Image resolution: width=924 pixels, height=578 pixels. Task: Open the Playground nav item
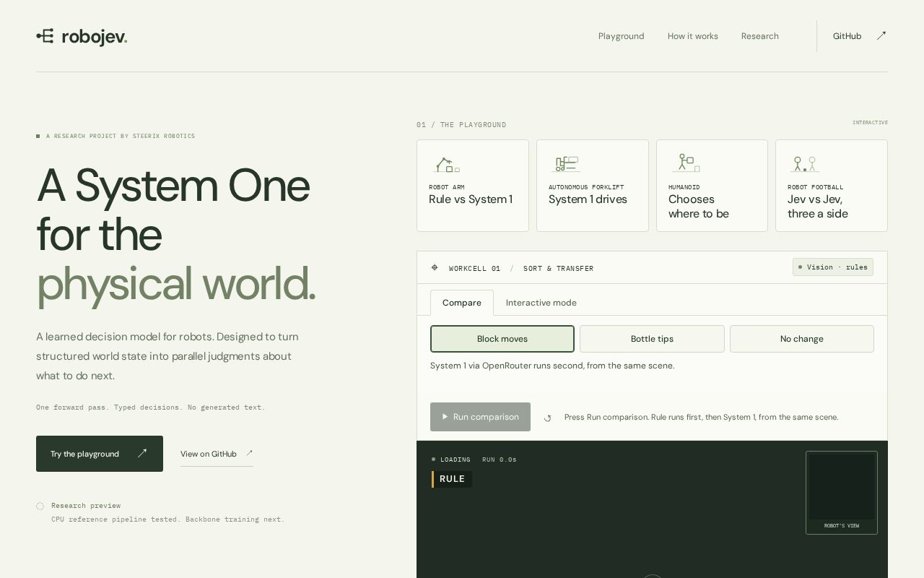point(622,36)
